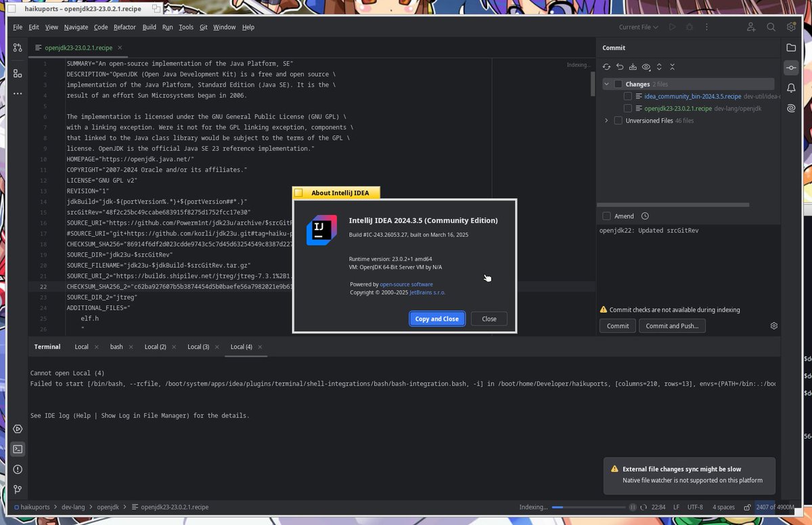
Task: Toggle the read-only lock icon in status bar
Action: coord(747,507)
